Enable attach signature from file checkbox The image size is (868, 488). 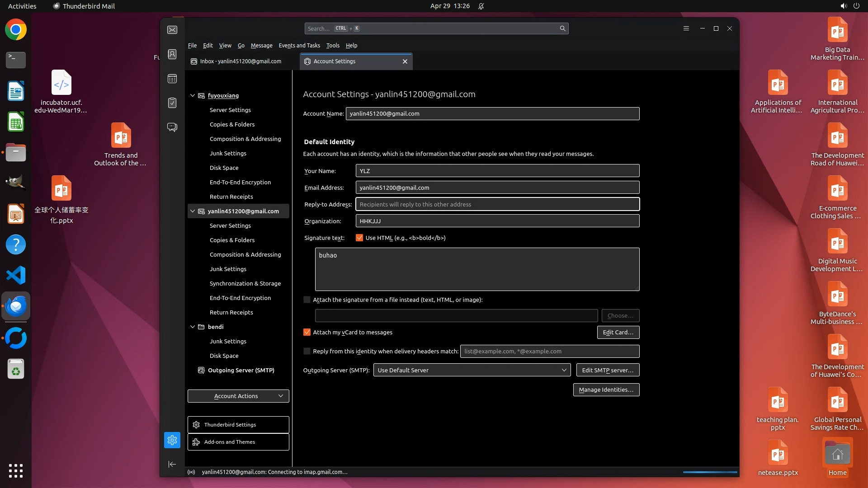(307, 300)
